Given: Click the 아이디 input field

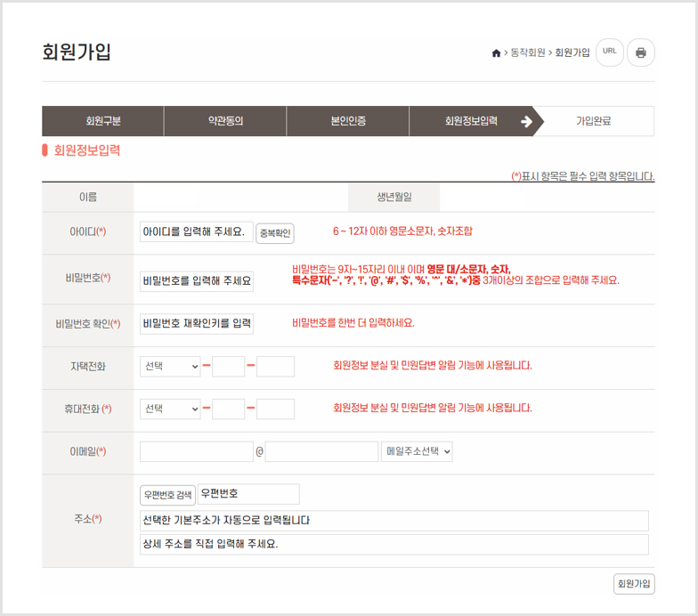Looking at the screenshot, I should click(x=197, y=232).
